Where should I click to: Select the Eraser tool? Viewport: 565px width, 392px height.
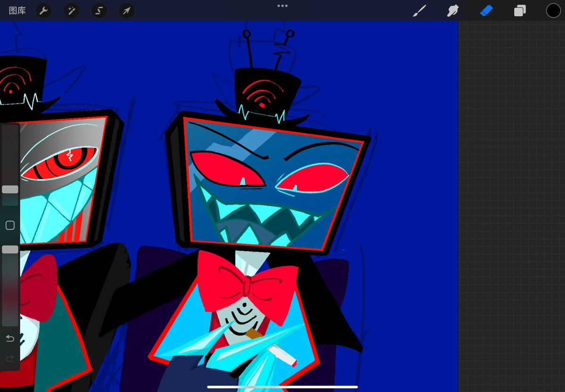pos(486,11)
